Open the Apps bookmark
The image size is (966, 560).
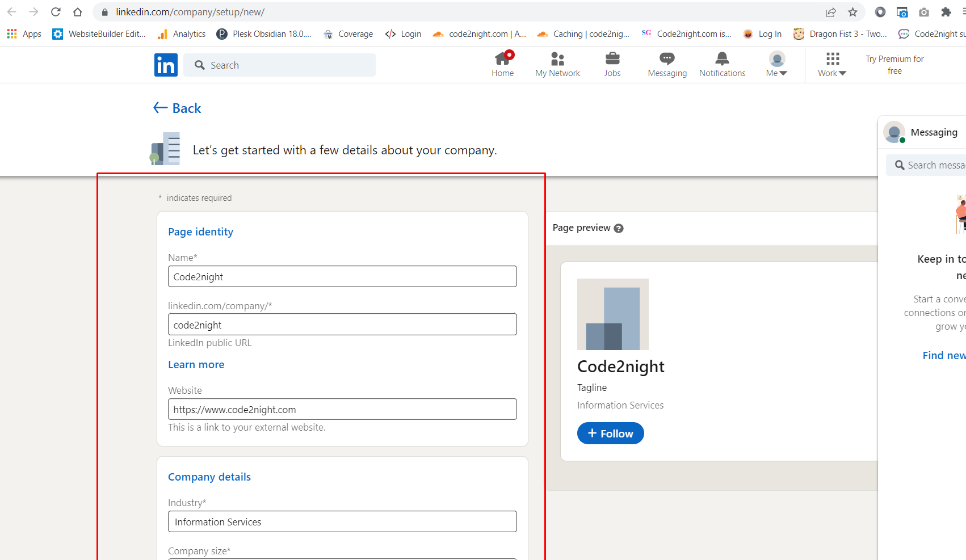tap(24, 34)
